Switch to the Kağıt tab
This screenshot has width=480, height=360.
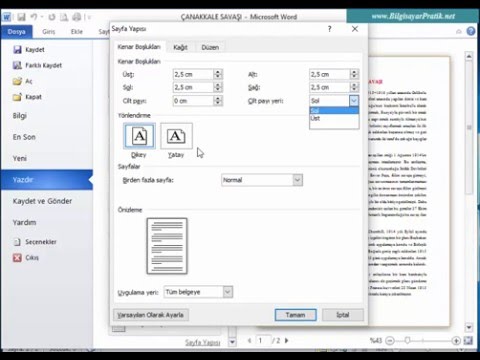pos(180,47)
